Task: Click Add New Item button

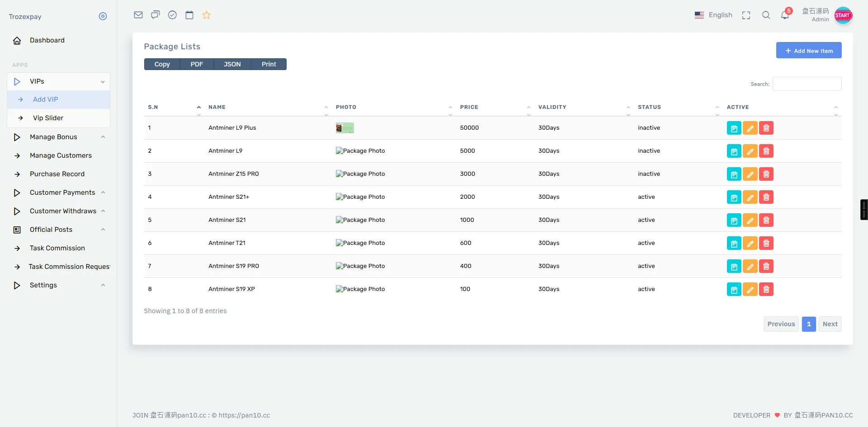Action: [x=809, y=50]
